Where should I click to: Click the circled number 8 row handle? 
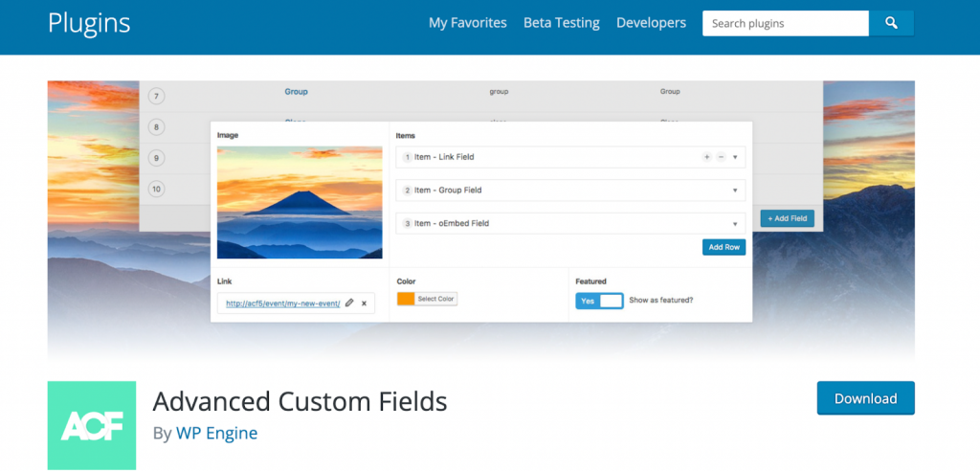pyautogui.click(x=156, y=127)
